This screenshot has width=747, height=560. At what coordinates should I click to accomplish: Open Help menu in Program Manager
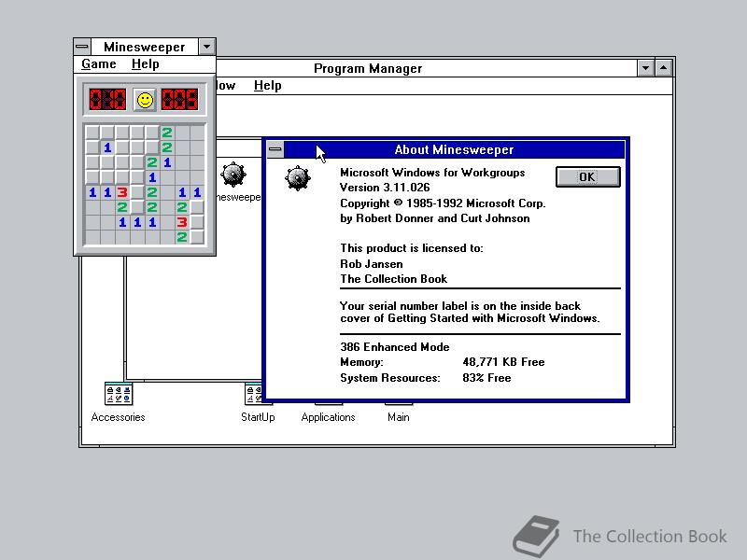coord(267,86)
